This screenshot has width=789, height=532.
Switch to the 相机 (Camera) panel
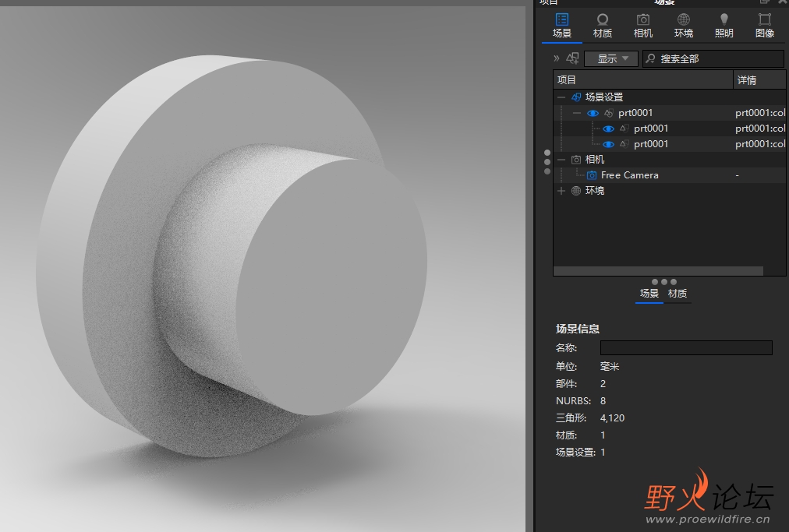click(642, 25)
